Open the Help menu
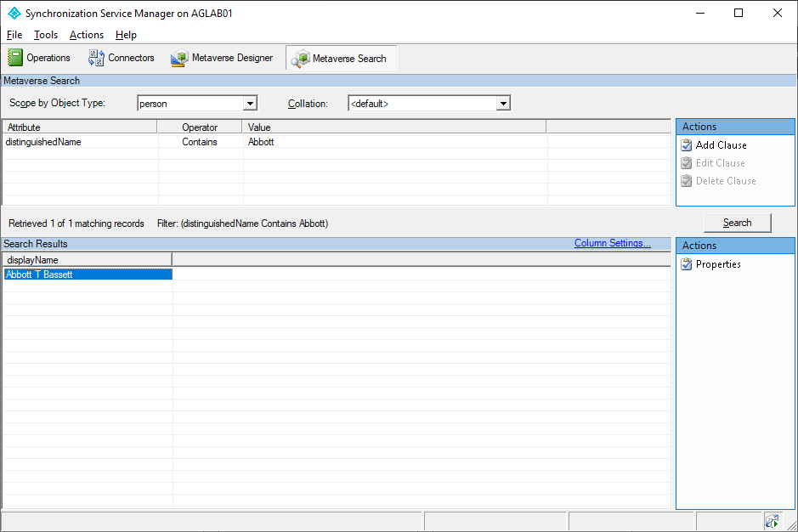This screenshot has width=798, height=532. 126,35
